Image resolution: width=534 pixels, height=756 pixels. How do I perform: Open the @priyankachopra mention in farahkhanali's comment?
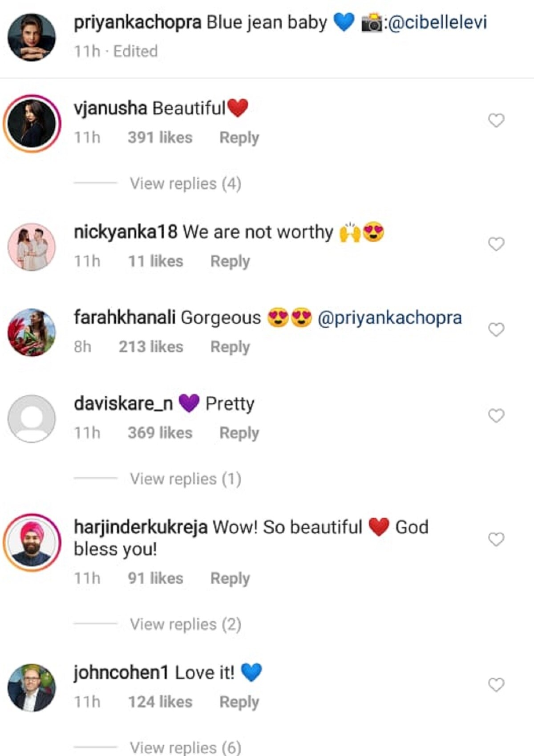[389, 318]
